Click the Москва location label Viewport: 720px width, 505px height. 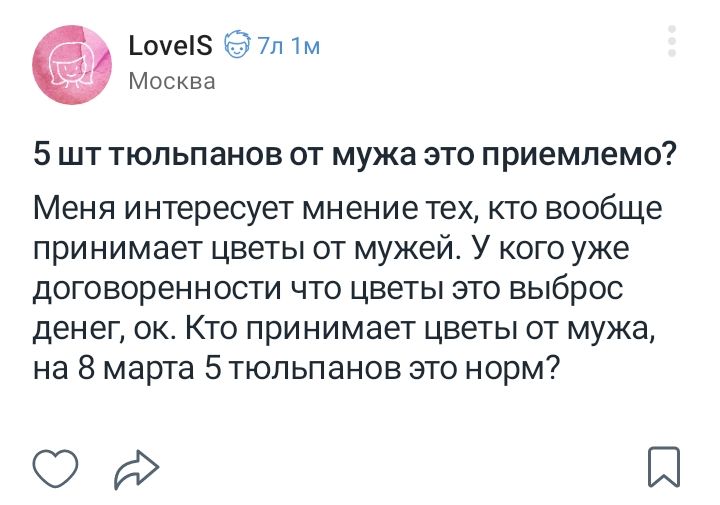172,81
